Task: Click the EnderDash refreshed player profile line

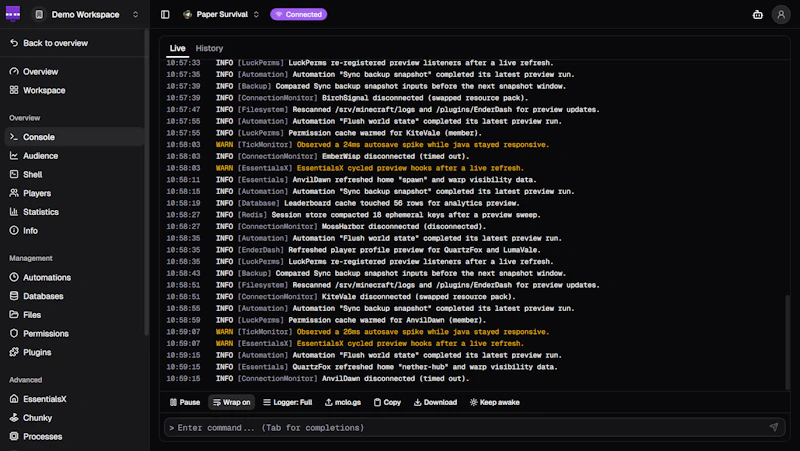Action: 353,250
